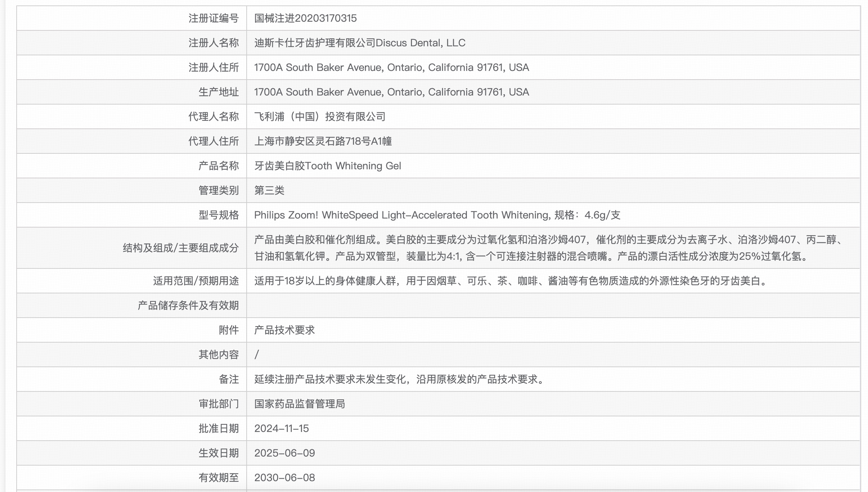Click the 生产地址 address value
Viewport: 868px width, 492px height.
(x=391, y=92)
